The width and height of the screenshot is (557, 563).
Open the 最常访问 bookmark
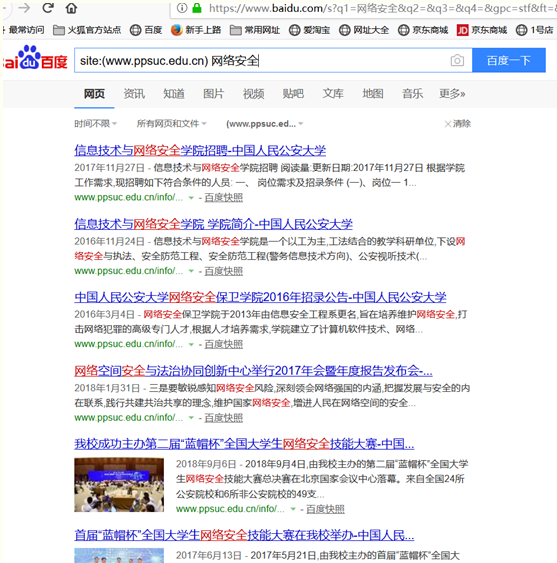point(24,30)
